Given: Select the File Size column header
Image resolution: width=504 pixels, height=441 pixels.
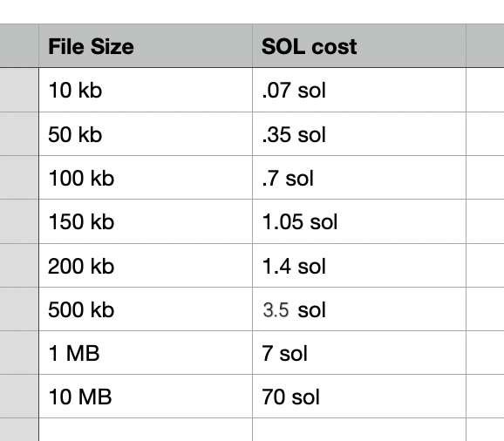Looking at the screenshot, I should [x=146, y=45].
